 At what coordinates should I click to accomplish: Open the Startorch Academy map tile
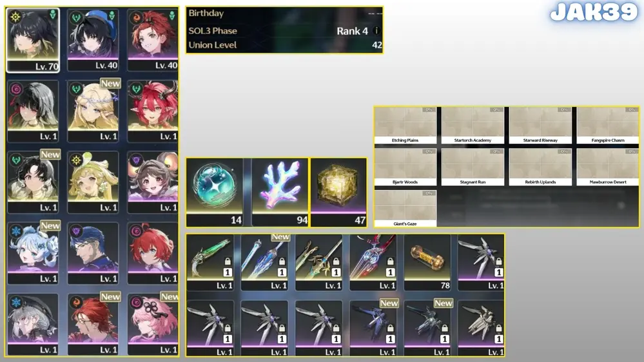tap(473, 125)
